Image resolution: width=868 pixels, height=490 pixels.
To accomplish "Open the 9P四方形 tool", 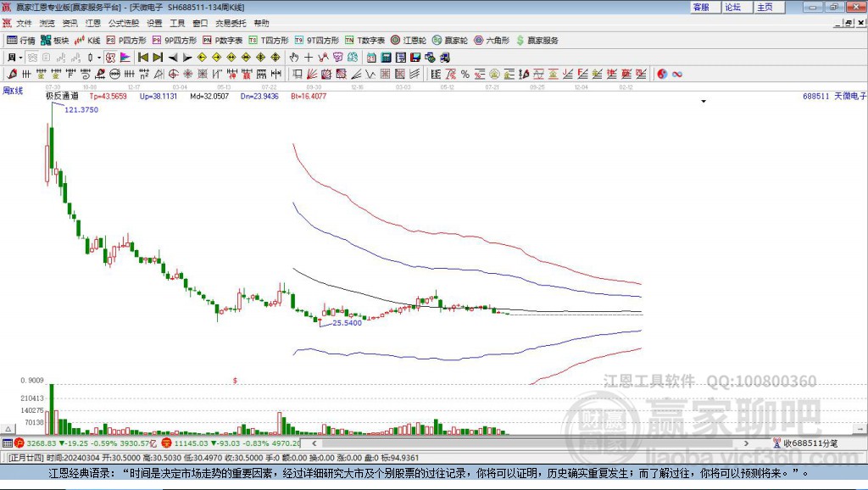I will tap(175, 41).
